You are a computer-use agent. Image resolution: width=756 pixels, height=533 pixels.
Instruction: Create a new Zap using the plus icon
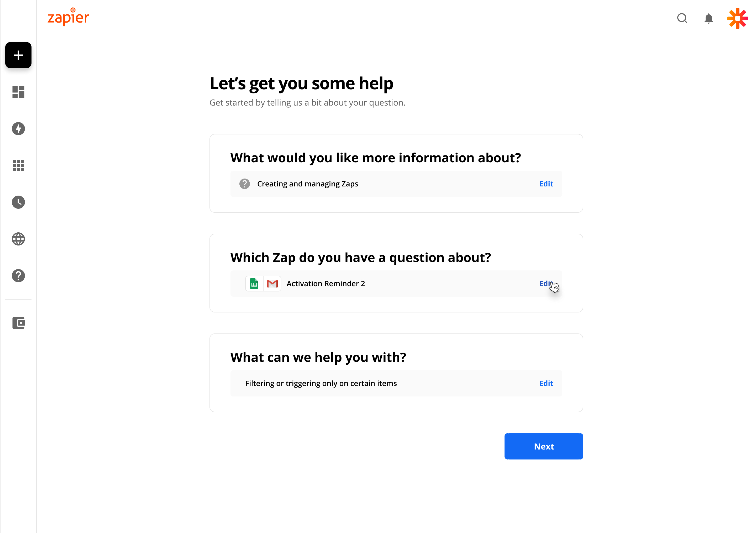[18, 55]
